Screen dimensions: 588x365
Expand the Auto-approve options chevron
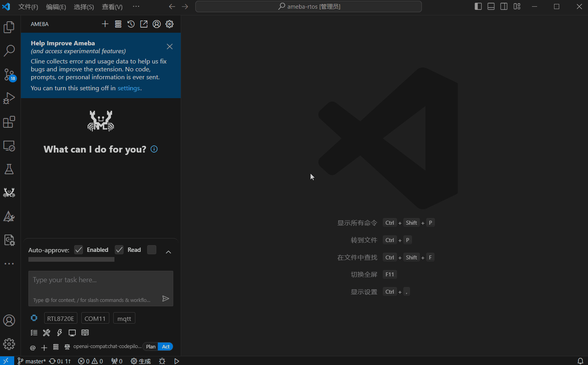169,252
